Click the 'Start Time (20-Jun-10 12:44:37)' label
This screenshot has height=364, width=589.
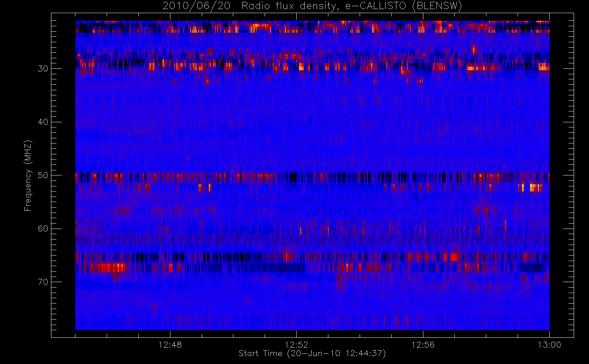coord(312,353)
